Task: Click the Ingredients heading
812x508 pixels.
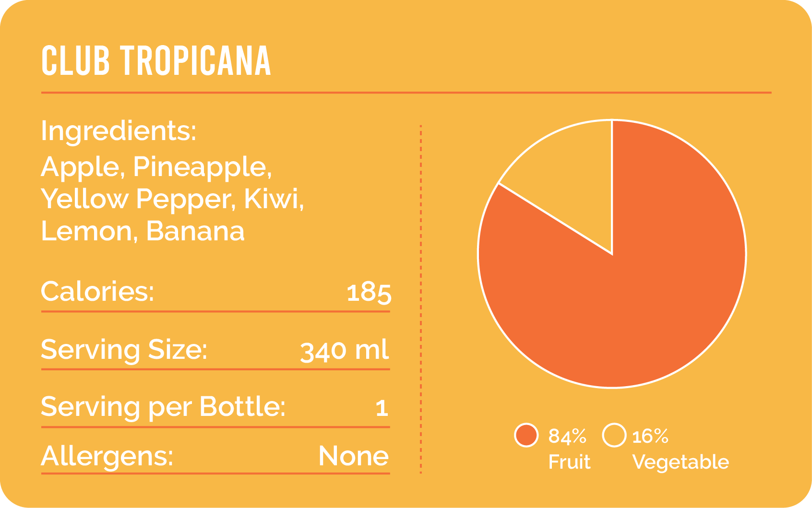Action: [x=119, y=130]
